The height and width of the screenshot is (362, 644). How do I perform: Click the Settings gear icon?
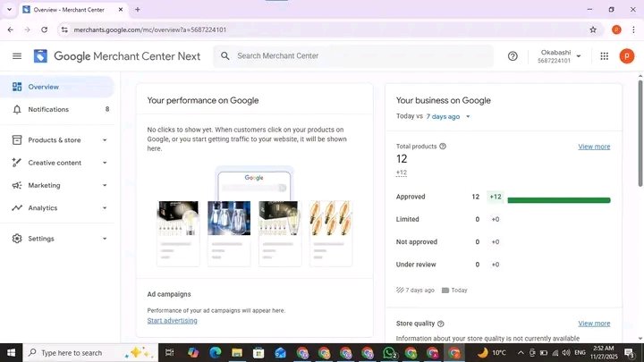click(17, 239)
